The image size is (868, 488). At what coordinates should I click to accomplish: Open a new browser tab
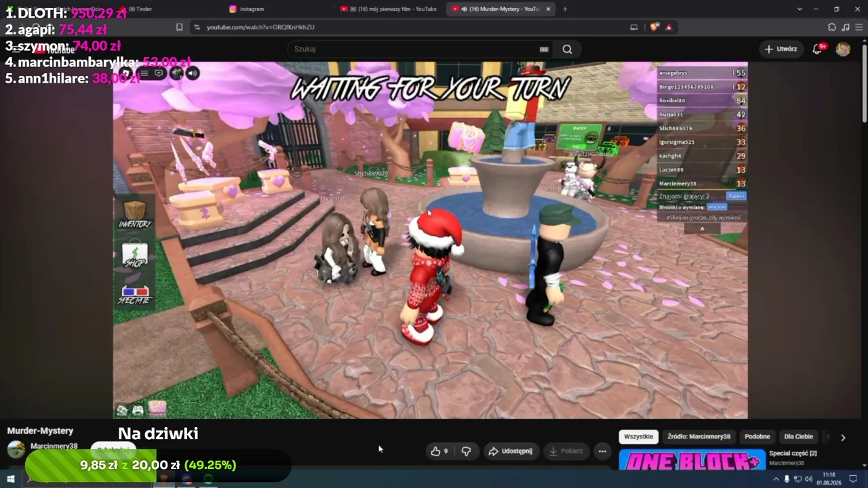[x=565, y=9]
